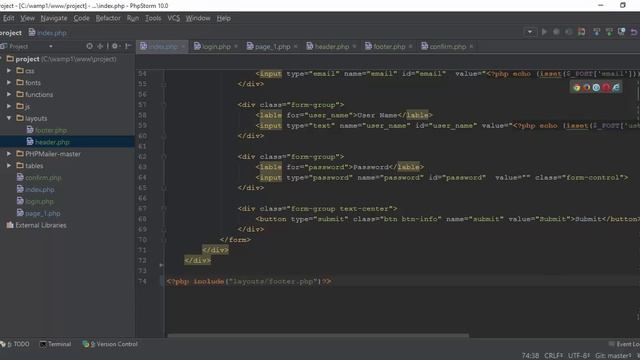Click the VCS Update Project icon
The image size is (640, 360).
[x=596, y=32]
